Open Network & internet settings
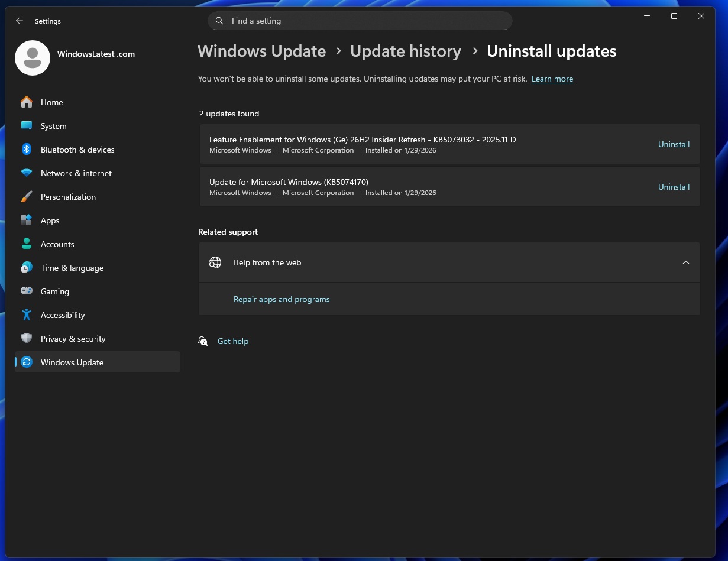This screenshot has height=561, width=728. pos(76,173)
